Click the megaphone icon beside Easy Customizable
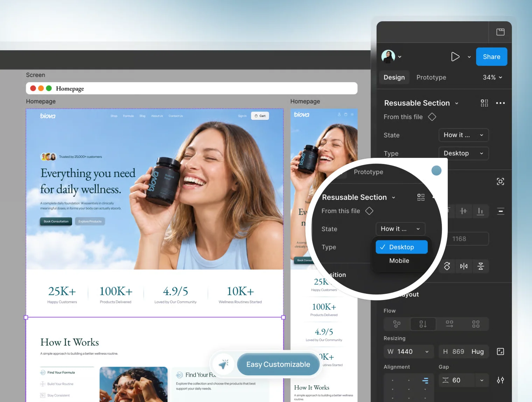This screenshot has height=402, width=532. (x=224, y=364)
